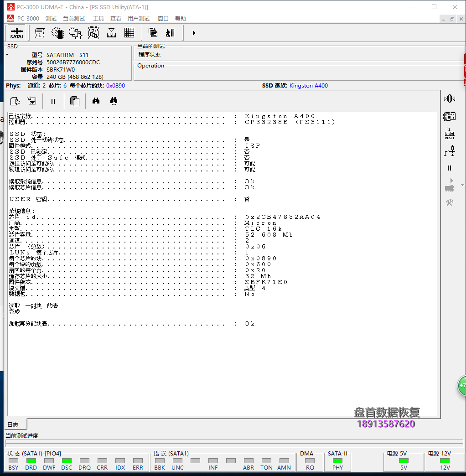This screenshot has height=476, width=466.
Task: Click the copy pages icon in log toolbar
Action: tap(75, 101)
